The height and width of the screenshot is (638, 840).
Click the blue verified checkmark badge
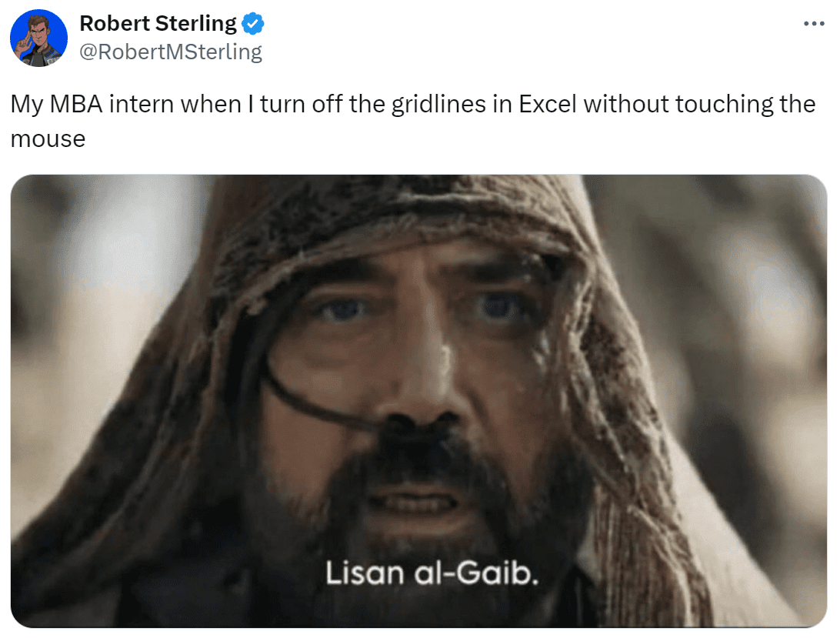(x=252, y=24)
